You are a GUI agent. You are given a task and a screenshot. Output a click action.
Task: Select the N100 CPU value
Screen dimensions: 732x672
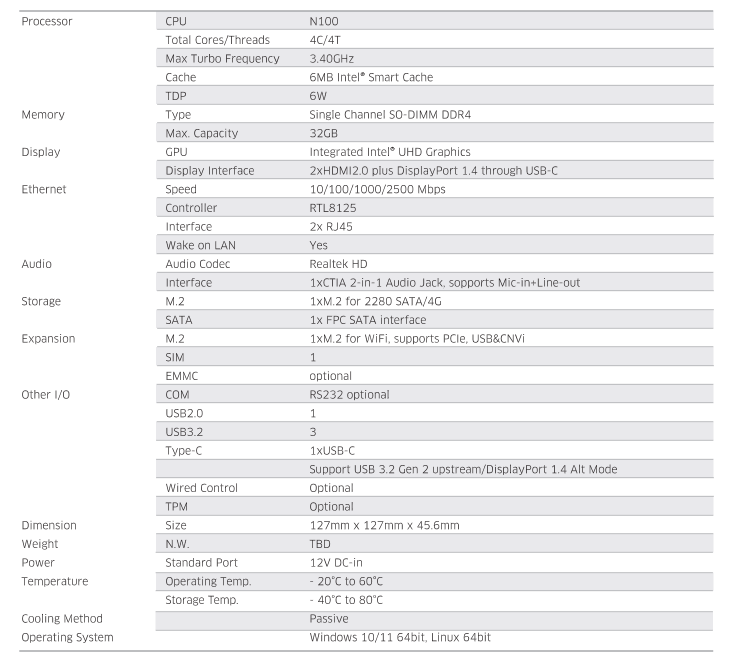(324, 21)
